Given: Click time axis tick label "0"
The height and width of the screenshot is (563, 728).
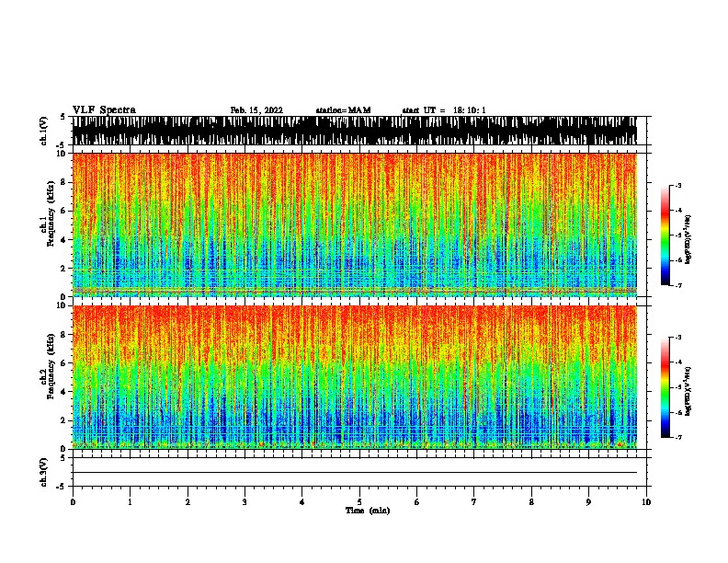Looking at the screenshot, I should [x=73, y=502].
